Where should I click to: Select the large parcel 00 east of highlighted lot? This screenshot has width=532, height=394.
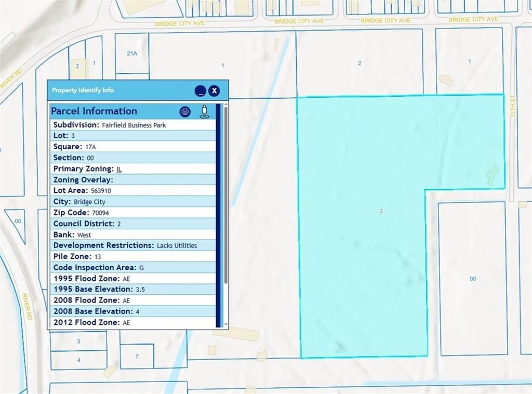tap(472, 279)
